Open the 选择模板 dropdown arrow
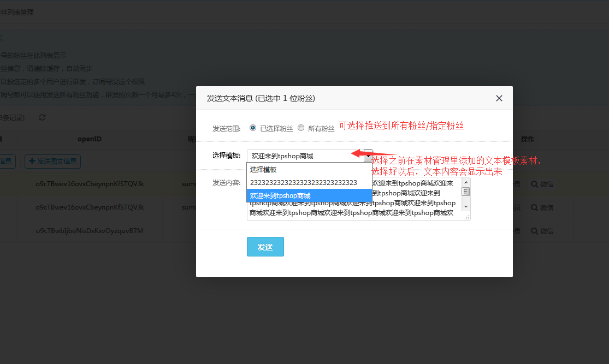The height and width of the screenshot is (364, 609). (x=368, y=156)
